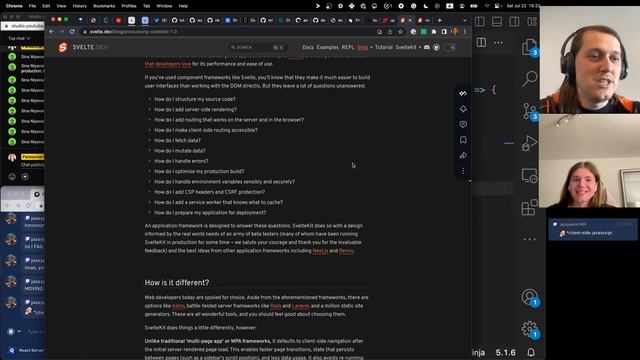Image resolution: width=640 pixels, height=360 pixels.
Task: Open the VS Code Explorer icon
Action: (x=530, y=47)
